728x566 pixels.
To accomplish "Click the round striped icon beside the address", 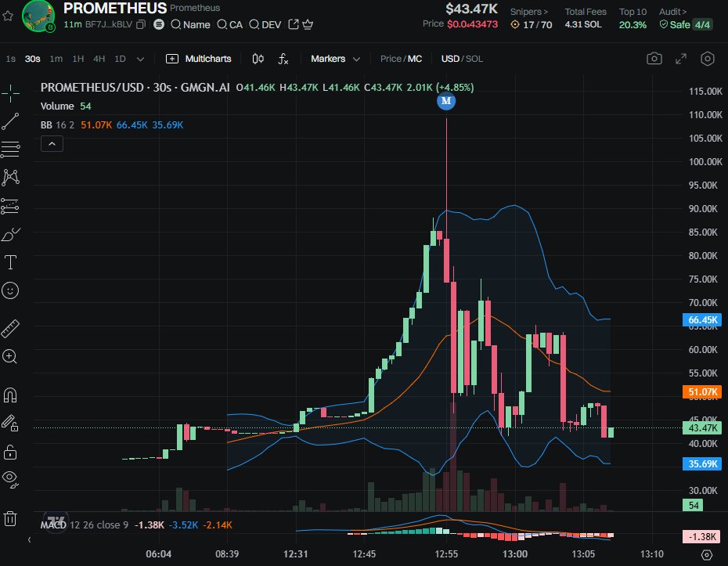I will 159,24.
